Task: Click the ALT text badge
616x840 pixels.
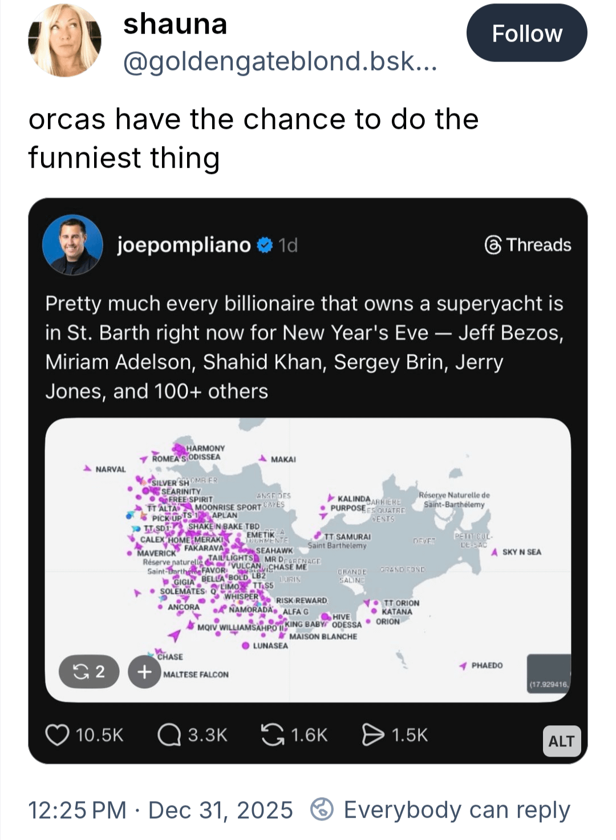Action: (561, 741)
